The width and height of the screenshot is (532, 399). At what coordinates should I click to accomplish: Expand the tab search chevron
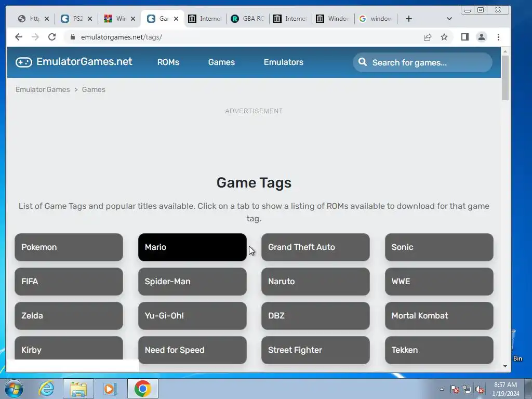[449, 19]
